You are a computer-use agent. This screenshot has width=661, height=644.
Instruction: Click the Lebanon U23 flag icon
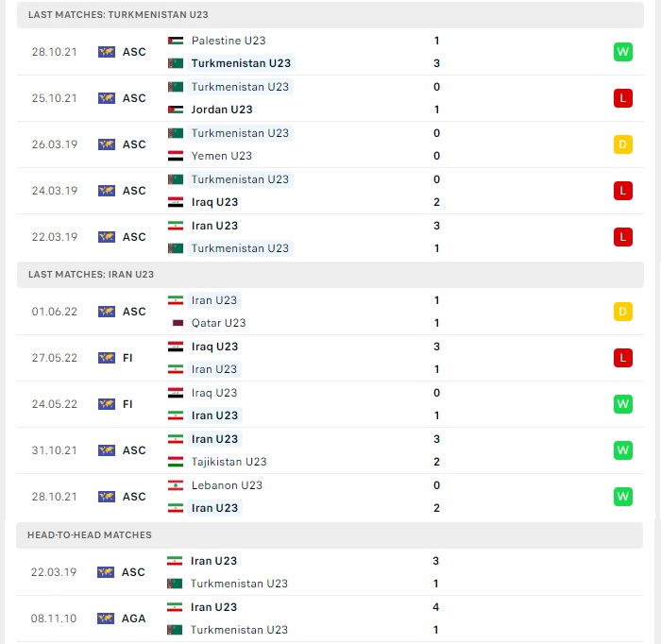(176, 485)
